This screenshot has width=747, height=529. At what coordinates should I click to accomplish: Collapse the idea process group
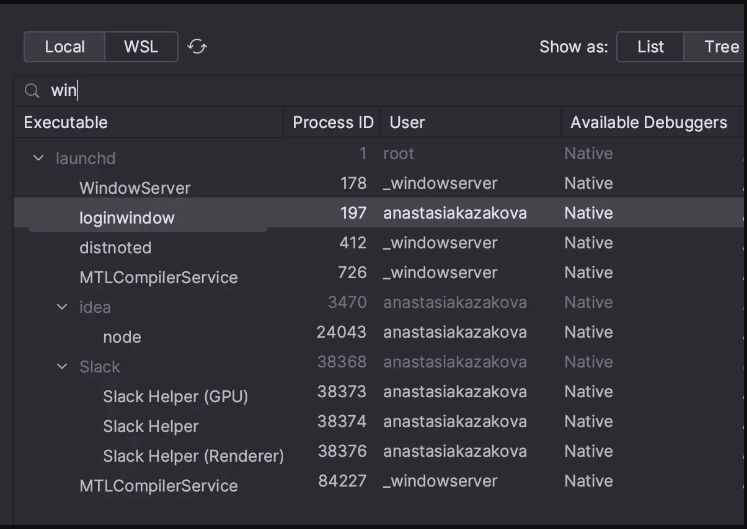[x=62, y=307]
